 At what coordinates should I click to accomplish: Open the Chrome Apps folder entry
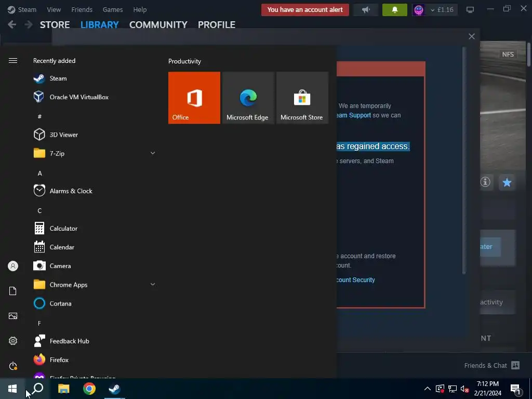[94, 285]
